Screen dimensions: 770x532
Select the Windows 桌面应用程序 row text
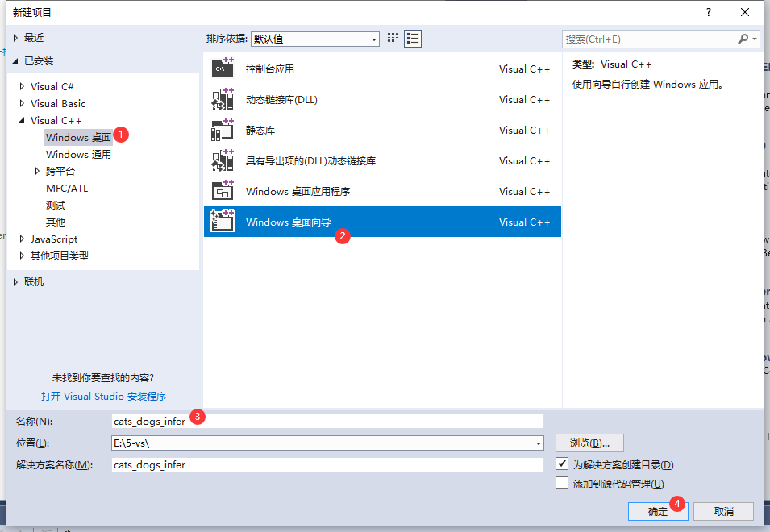point(298,191)
